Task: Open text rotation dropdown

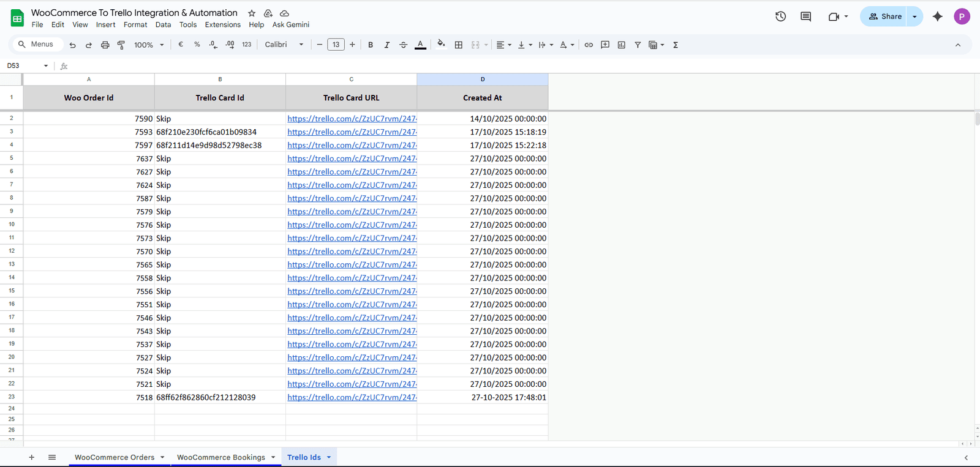Action: coord(567,45)
